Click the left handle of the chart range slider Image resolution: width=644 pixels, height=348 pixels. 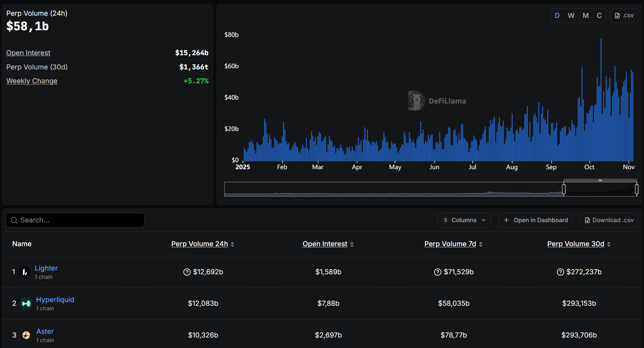click(564, 189)
